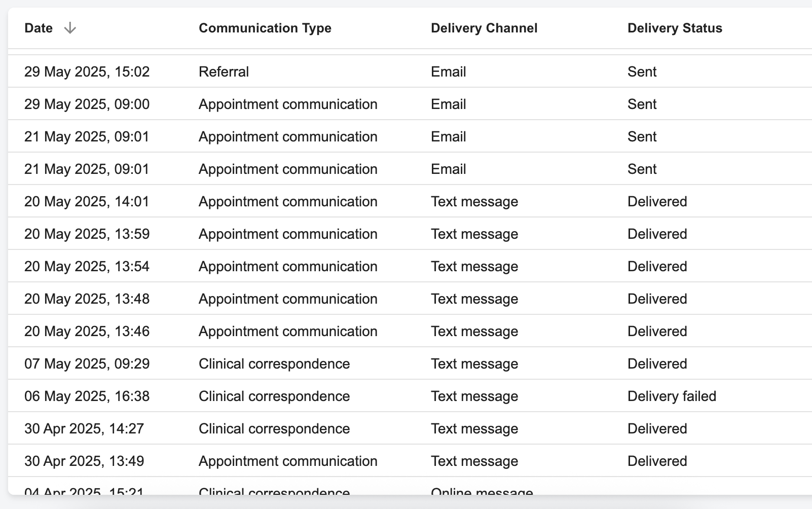The height and width of the screenshot is (509, 812).
Task: Open the 06 May 2025, 16:38 row
Action: [x=87, y=396]
